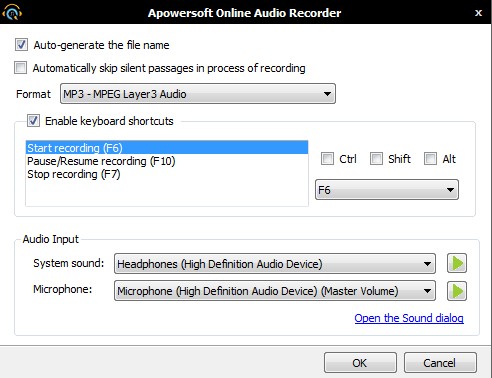Select Pause/Resume recording (F10) row
Screen dimensions: 492x378
point(167,161)
